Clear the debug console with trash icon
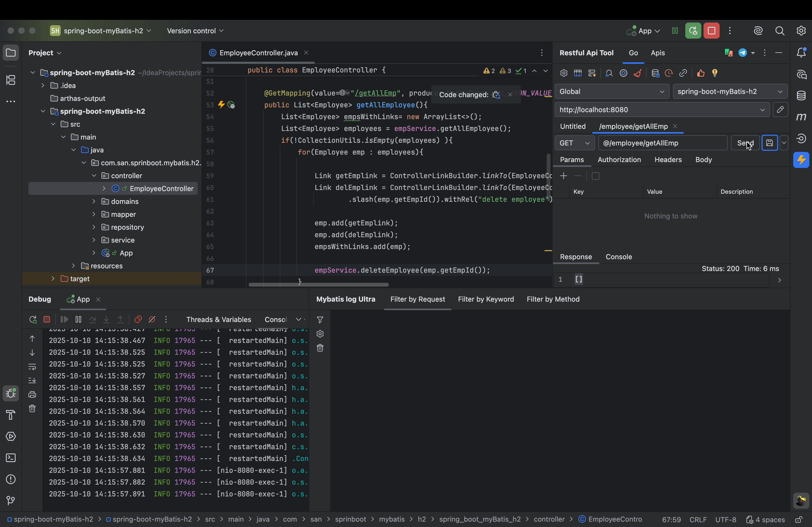 point(32,408)
